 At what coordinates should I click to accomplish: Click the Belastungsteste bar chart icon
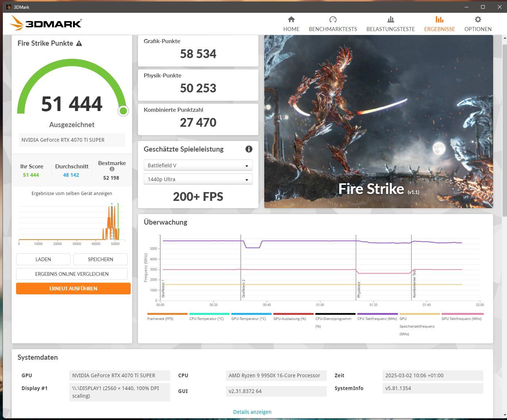coord(391,19)
